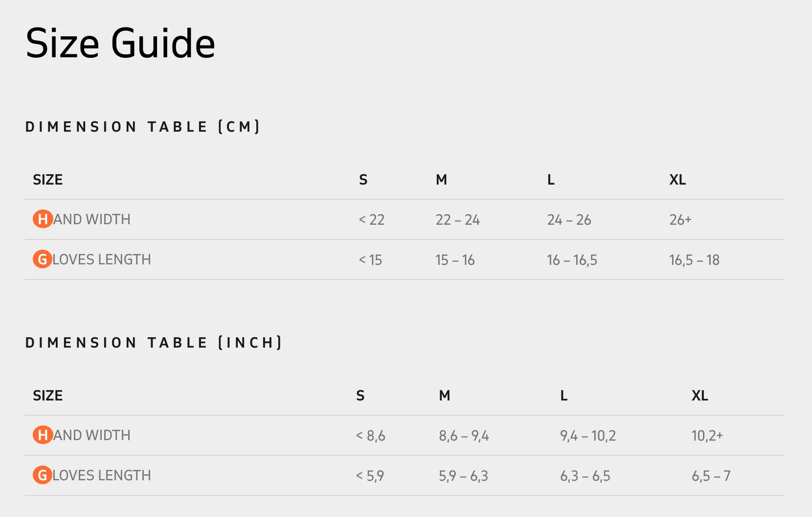Click the S column header in the CM table
The width and height of the screenshot is (812, 517).
(363, 180)
